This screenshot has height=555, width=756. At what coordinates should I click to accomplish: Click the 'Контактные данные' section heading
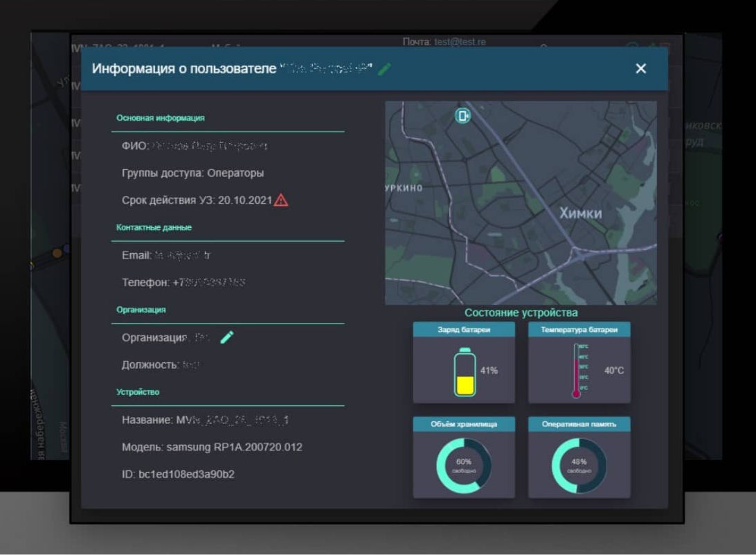coord(154,227)
